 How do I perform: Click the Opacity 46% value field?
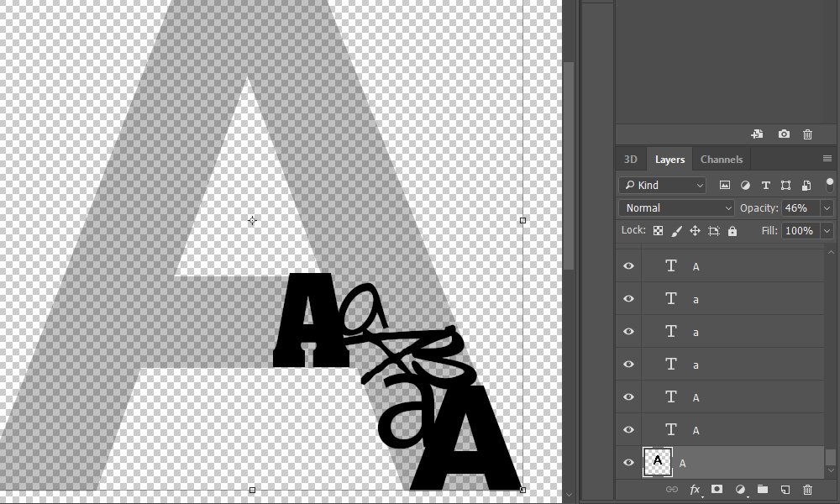tap(801, 207)
